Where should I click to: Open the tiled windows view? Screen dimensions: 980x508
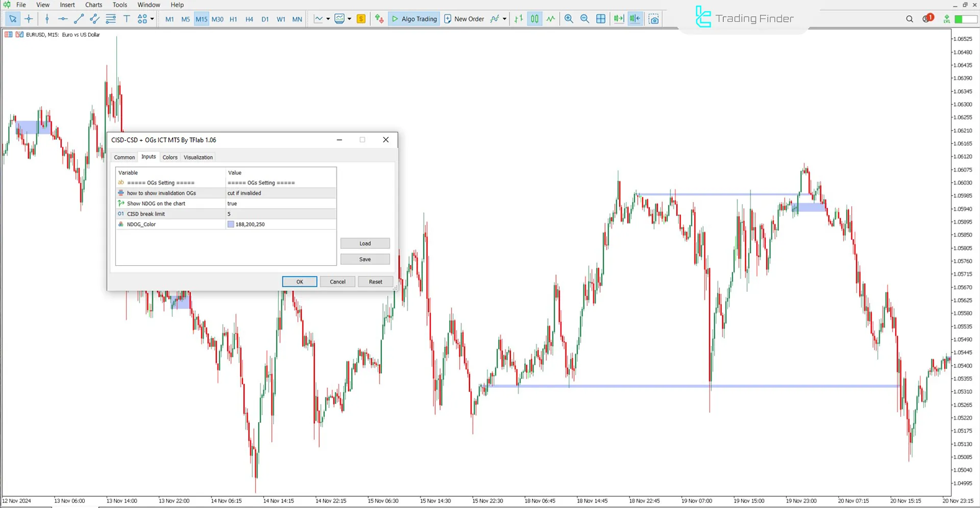[x=601, y=19]
